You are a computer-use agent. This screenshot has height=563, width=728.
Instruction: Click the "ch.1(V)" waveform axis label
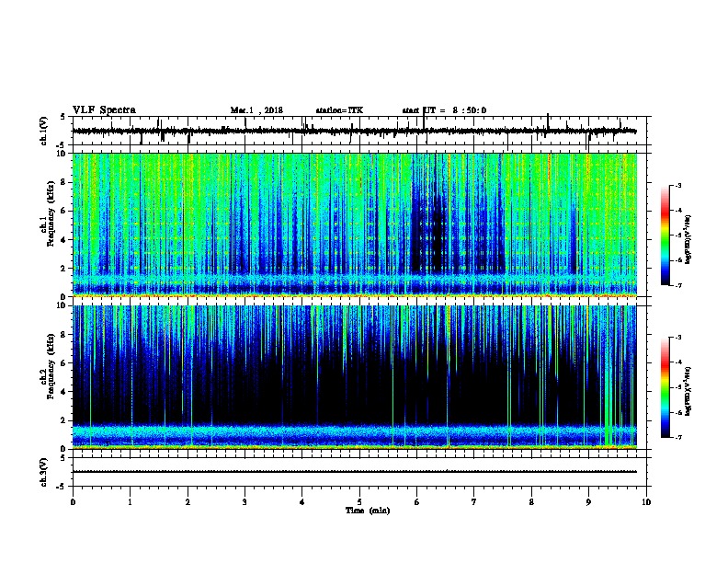tap(44, 131)
